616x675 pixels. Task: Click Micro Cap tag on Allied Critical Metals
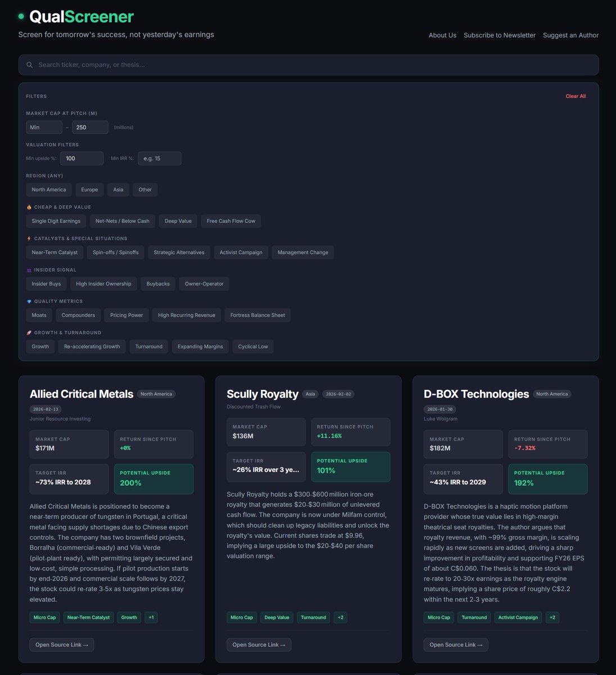click(44, 617)
